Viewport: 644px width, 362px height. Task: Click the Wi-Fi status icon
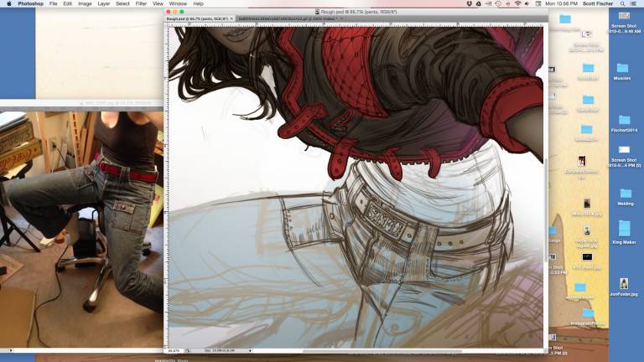click(x=517, y=3)
